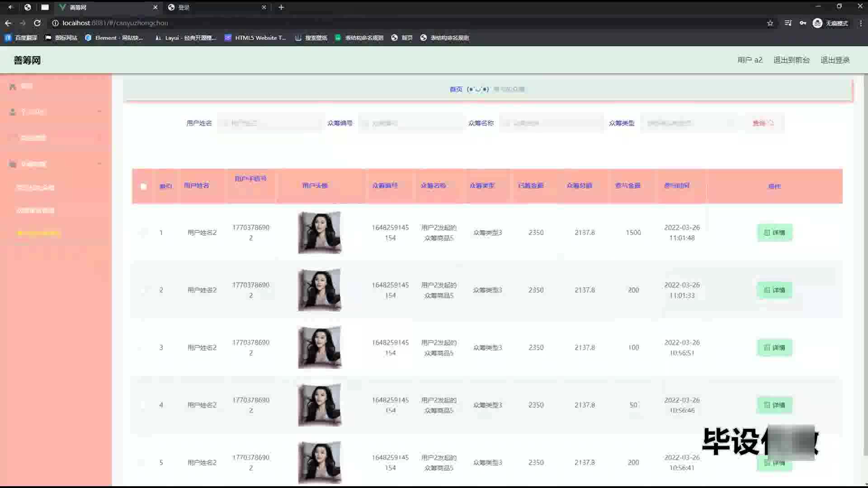Collapse the crowdfunding management sidebar chevron
This screenshot has height=488, width=868.
click(99, 164)
